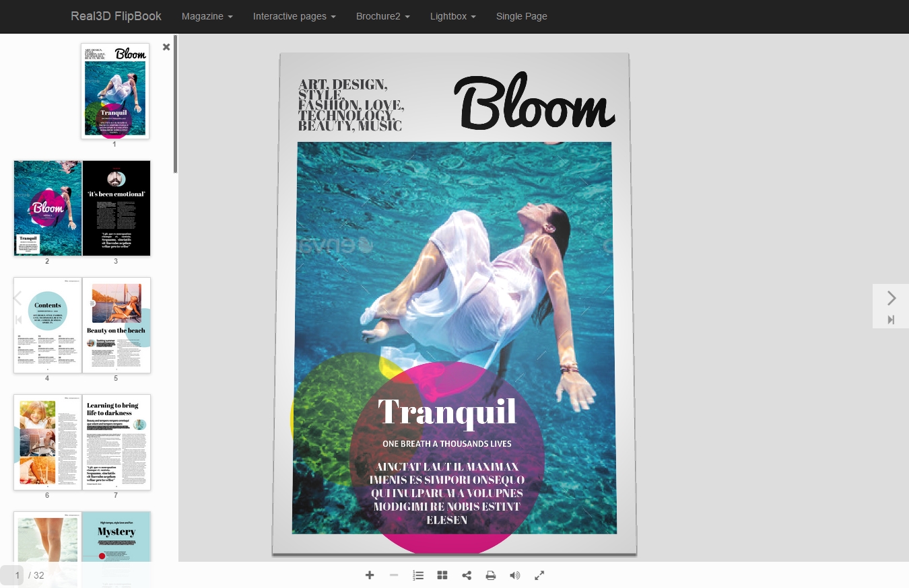This screenshot has height=588, width=909.
Task: Expand the Interactive pages dropdown
Action: (x=294, y=16)
